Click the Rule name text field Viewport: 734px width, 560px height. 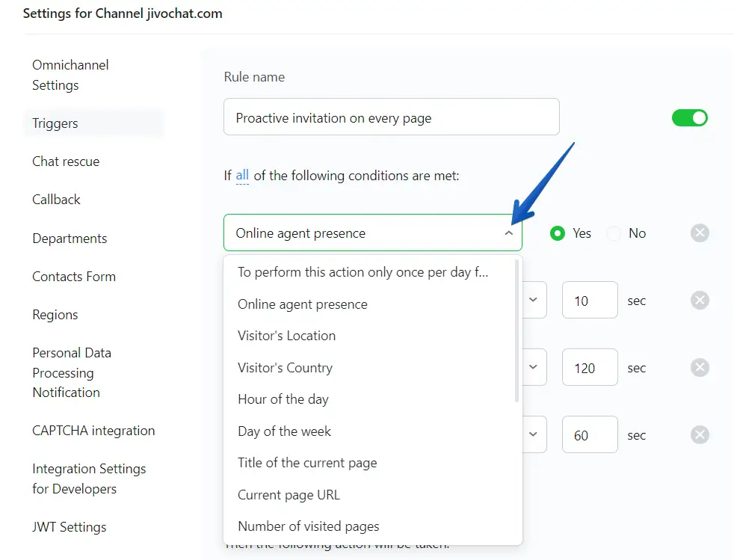391,117
